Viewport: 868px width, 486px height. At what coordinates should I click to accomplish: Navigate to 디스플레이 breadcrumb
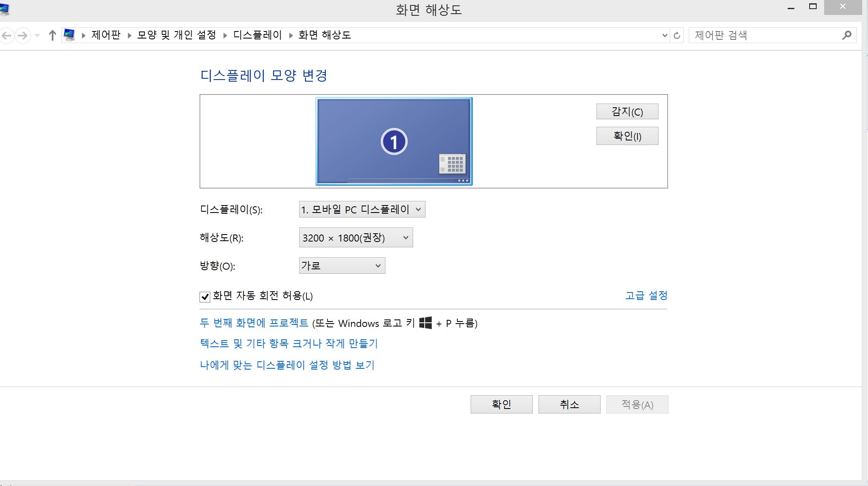click(x=257, y=35)
